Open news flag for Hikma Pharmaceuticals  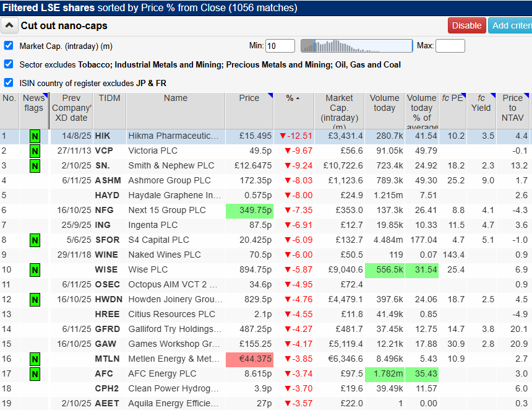[x=35, y=136]
